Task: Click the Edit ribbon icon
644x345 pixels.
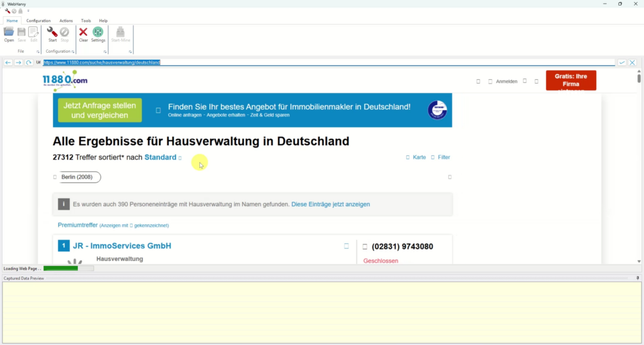Action: click(x=34, y=35)
